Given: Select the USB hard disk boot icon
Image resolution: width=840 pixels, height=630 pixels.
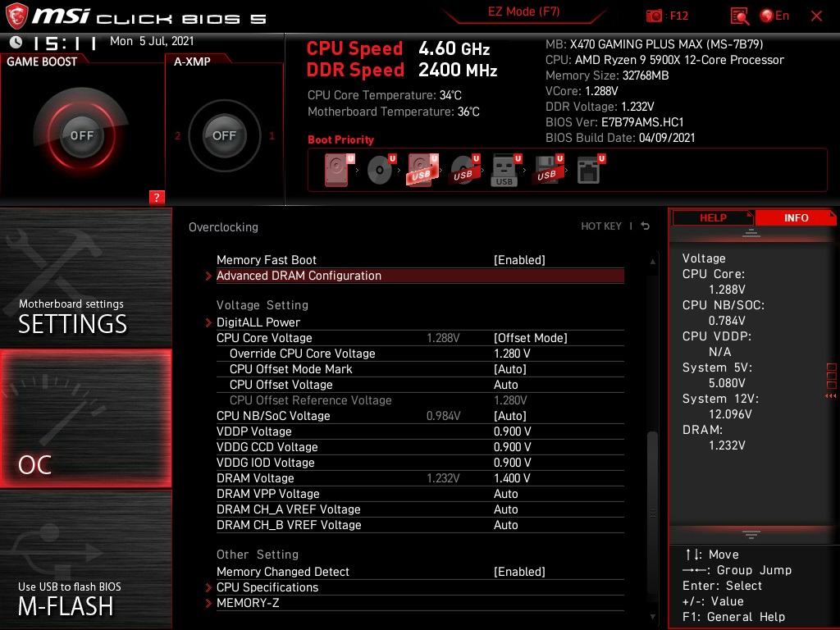Looking at the screenshot, I should (x=423, y=170).
